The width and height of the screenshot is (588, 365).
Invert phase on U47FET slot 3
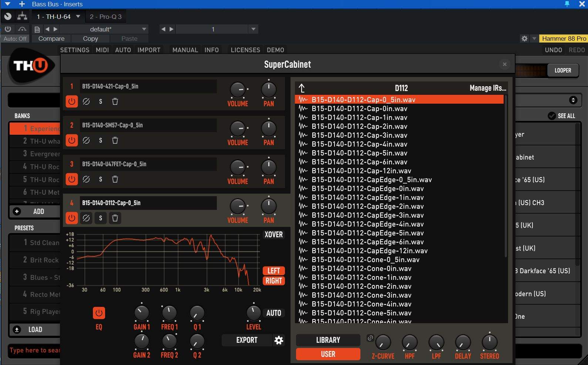coord(86,179)
